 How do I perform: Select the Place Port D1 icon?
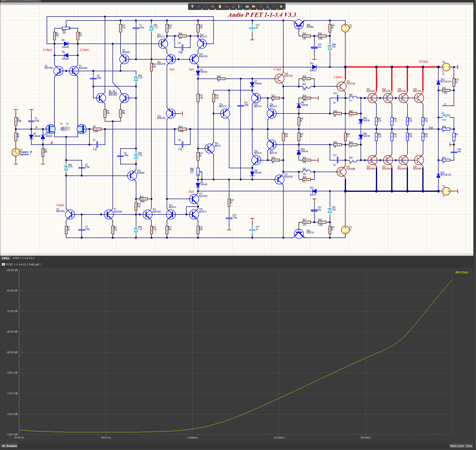[254, 7]
